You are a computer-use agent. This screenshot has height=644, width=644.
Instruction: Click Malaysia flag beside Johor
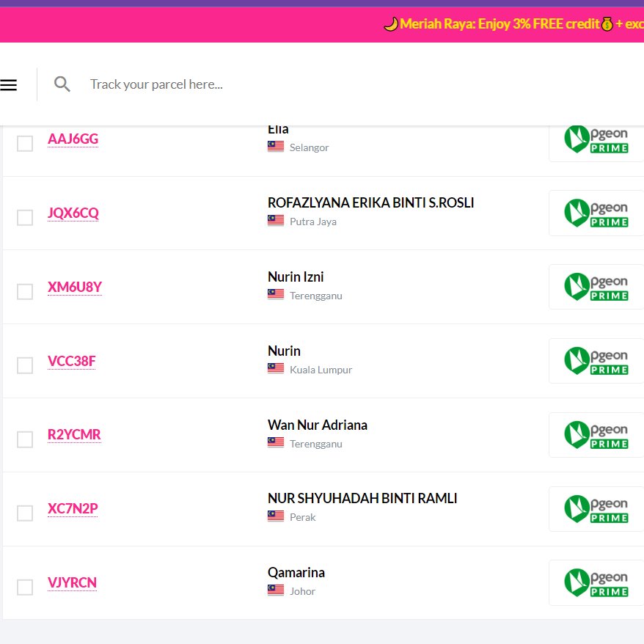point(276,590)
